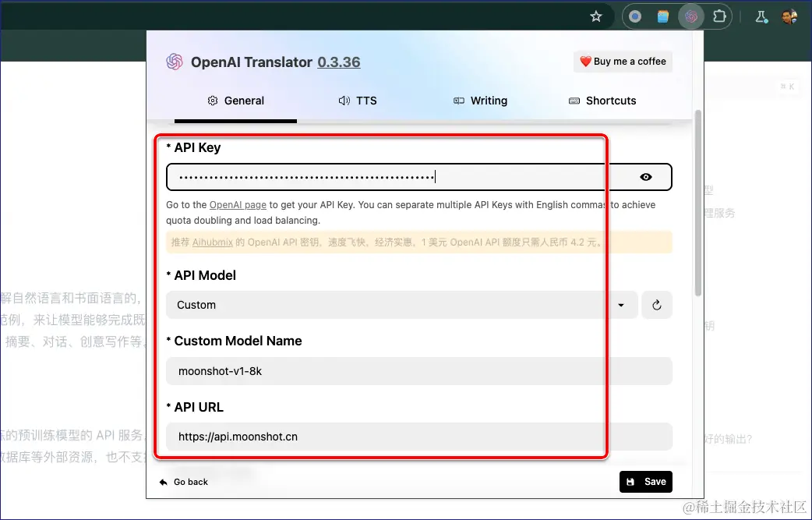Image resolution: width=812 pixels, height=520 pixels.
Task: Click the popup vertical scrollbar thumb
Action: [x=697, y=203]
